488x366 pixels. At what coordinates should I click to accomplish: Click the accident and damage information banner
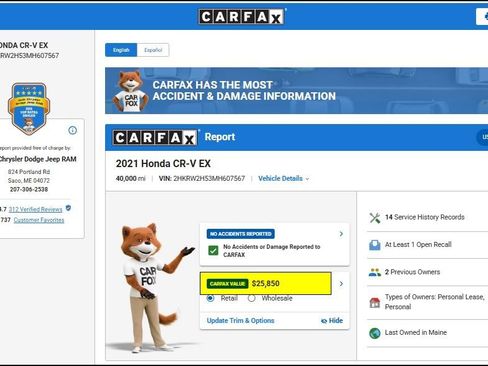296,91
